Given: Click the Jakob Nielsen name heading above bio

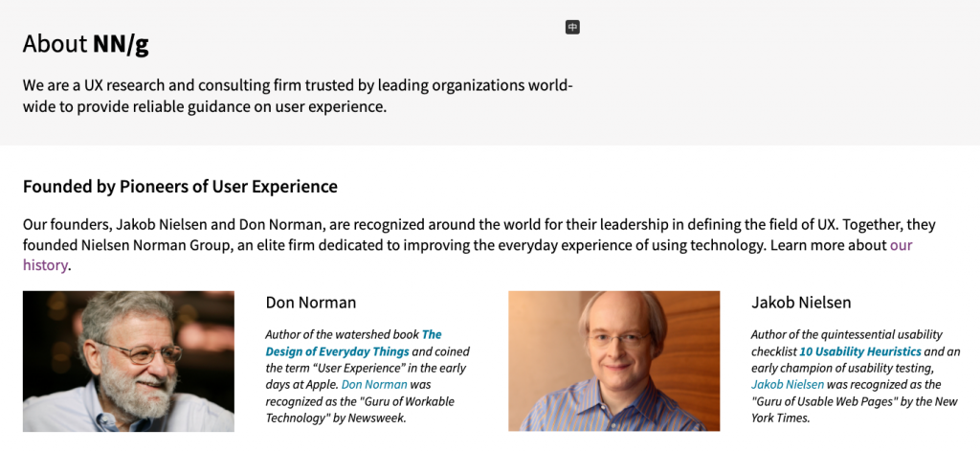Looking at the screenshot, I should tap(801, 303).
